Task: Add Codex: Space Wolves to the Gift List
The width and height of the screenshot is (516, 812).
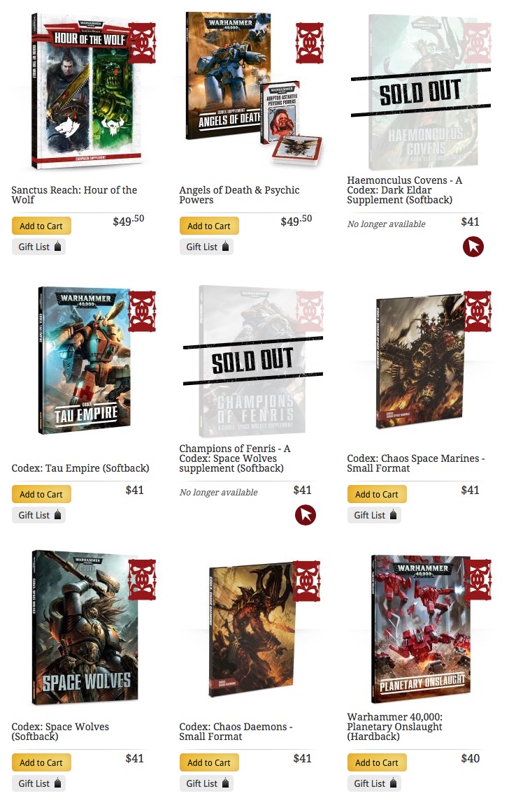Action: (x=39, y=783)
